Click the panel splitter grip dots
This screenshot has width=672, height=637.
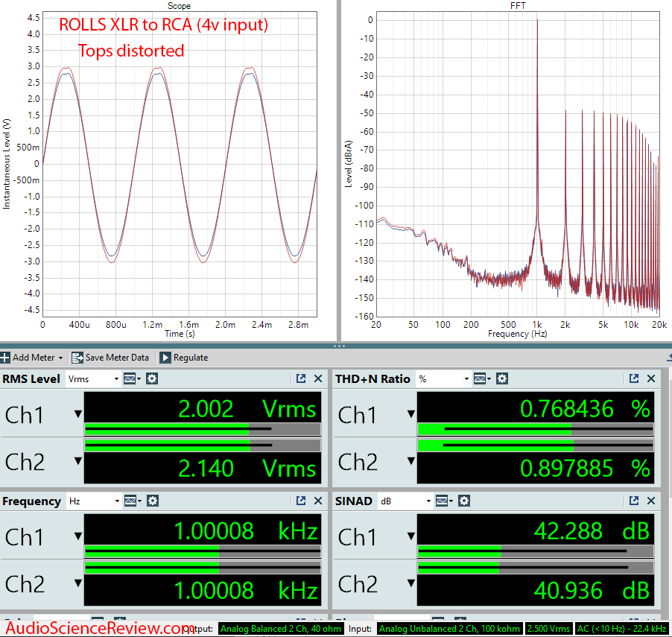[x=339, y=346]
